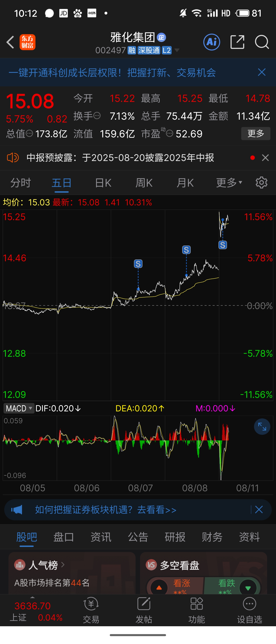Tap the DEA:0.020 value
Screen dimensions: 276x644
coord(140,408)
